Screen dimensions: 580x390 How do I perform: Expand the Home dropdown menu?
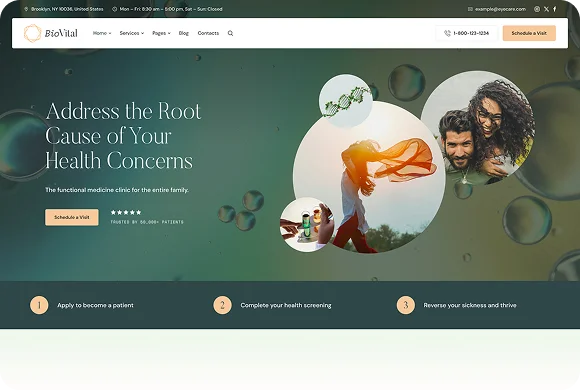pyautogui.click(x=102, y=33)
